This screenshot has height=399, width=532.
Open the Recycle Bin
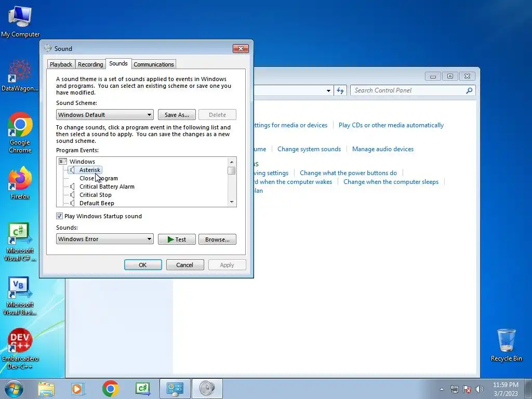[506, 345]
